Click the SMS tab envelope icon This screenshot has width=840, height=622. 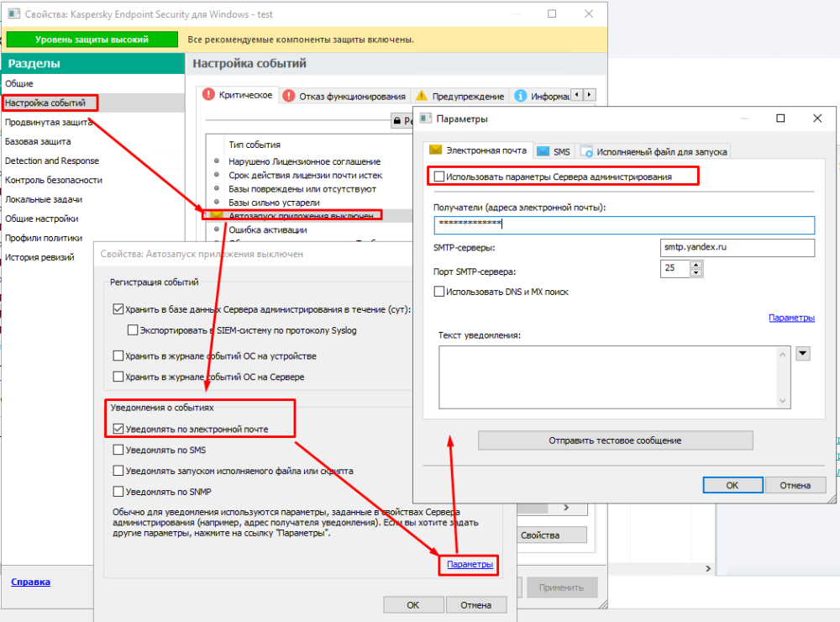pyautogui.click(x=543, y=152)
